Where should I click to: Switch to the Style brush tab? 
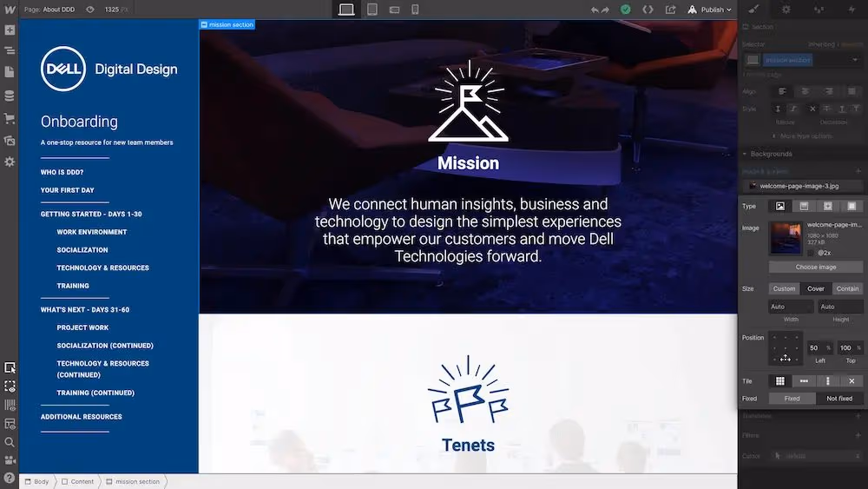[754, 10]
